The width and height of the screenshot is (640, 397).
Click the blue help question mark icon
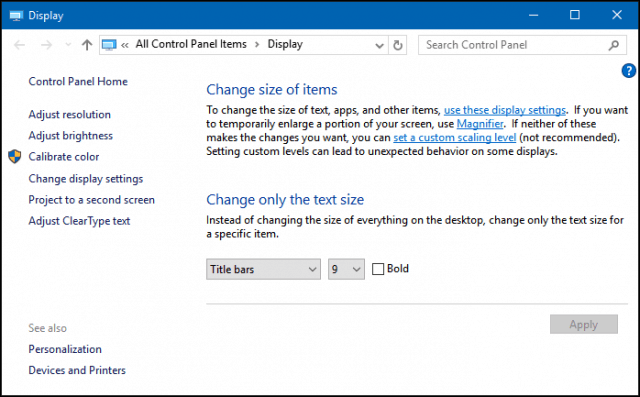point(628,71)
